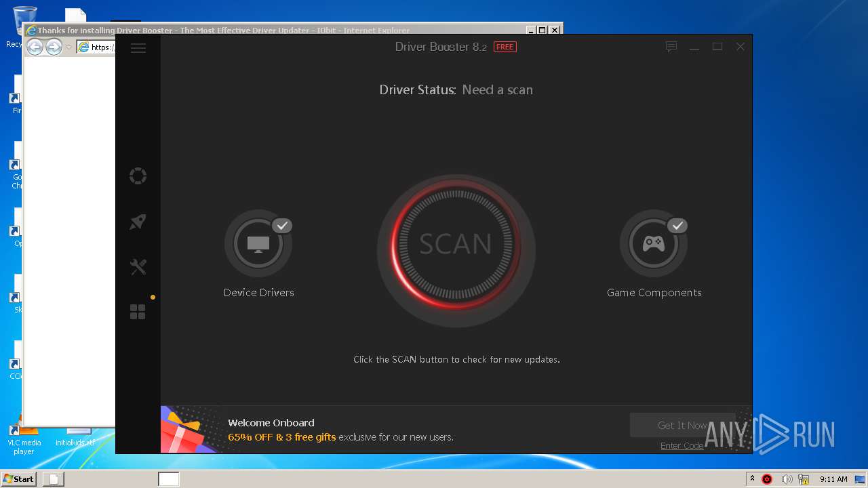
Task: Close the Driver Booster window
Action: point(741,47)
